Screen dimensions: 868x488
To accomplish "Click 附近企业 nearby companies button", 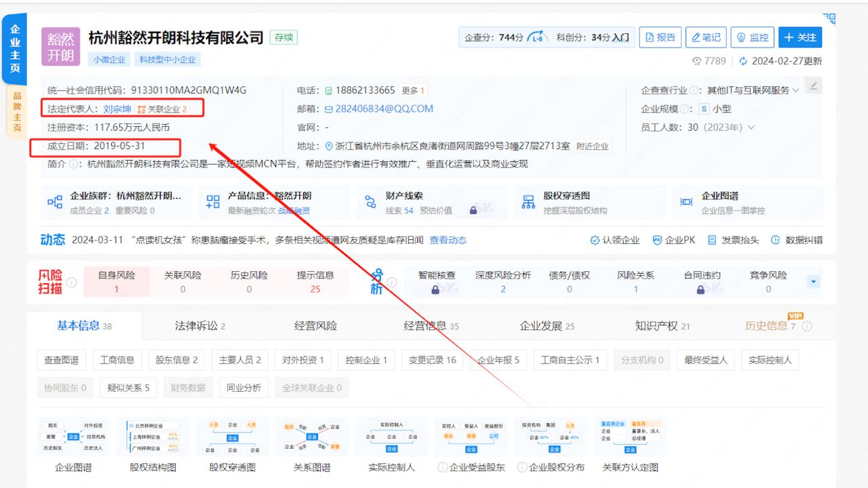I will (593, 146).
